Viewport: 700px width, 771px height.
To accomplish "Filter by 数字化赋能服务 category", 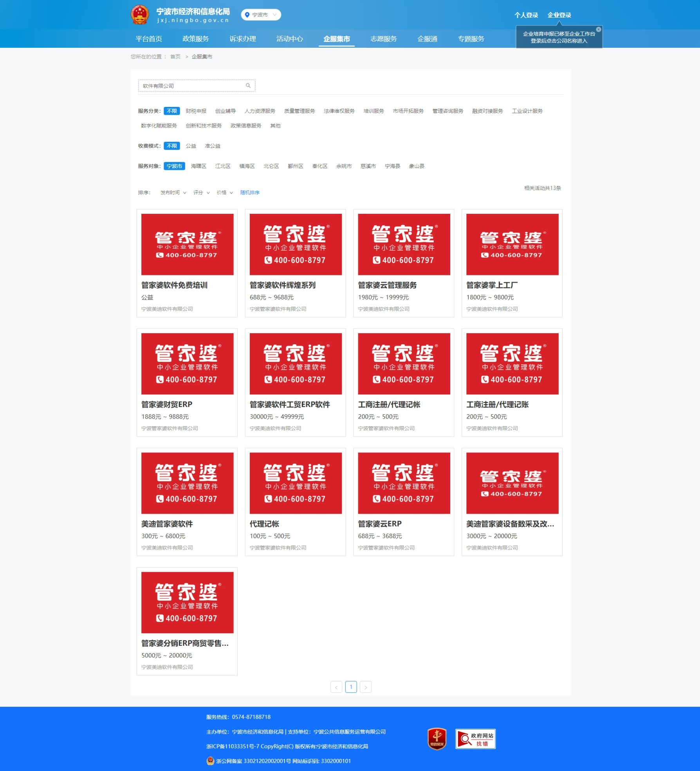I will (159, 126).
